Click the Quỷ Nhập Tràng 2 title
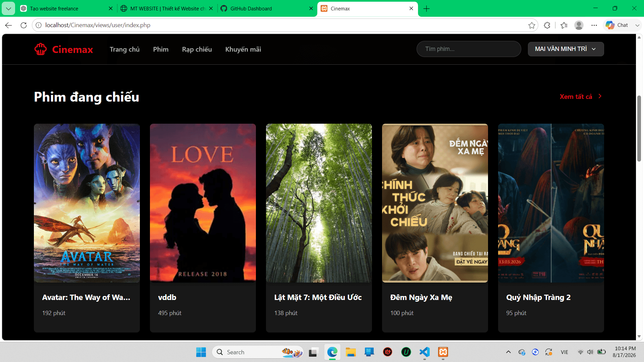Image resolution: width=644 pixels, height=362 pixels. pyautogui.click(x=538, y=298)
